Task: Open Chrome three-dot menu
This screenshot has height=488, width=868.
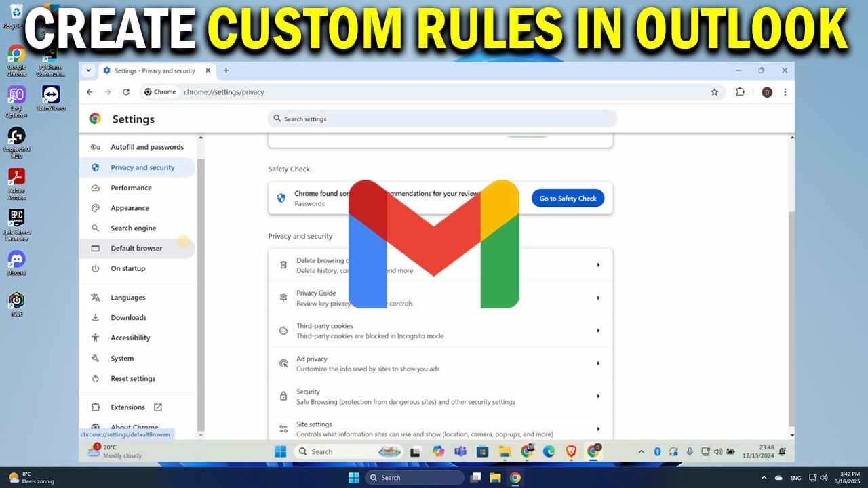Action: 785,92
